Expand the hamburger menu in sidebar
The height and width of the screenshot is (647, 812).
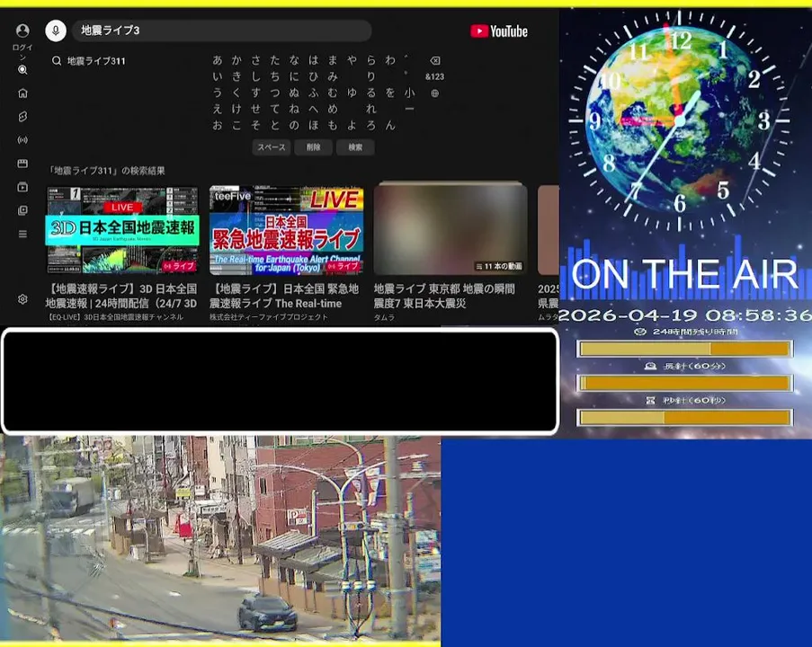click(22, 234)
